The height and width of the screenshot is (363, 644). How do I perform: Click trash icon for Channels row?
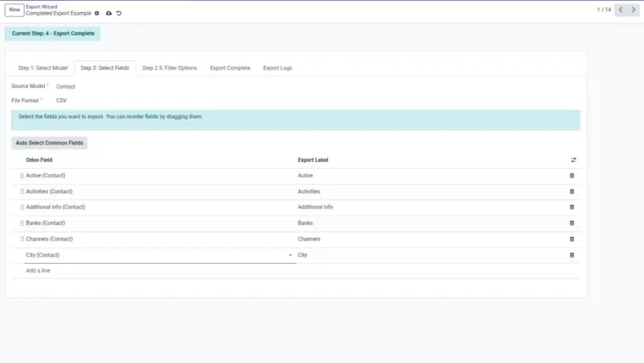[572, 239]
